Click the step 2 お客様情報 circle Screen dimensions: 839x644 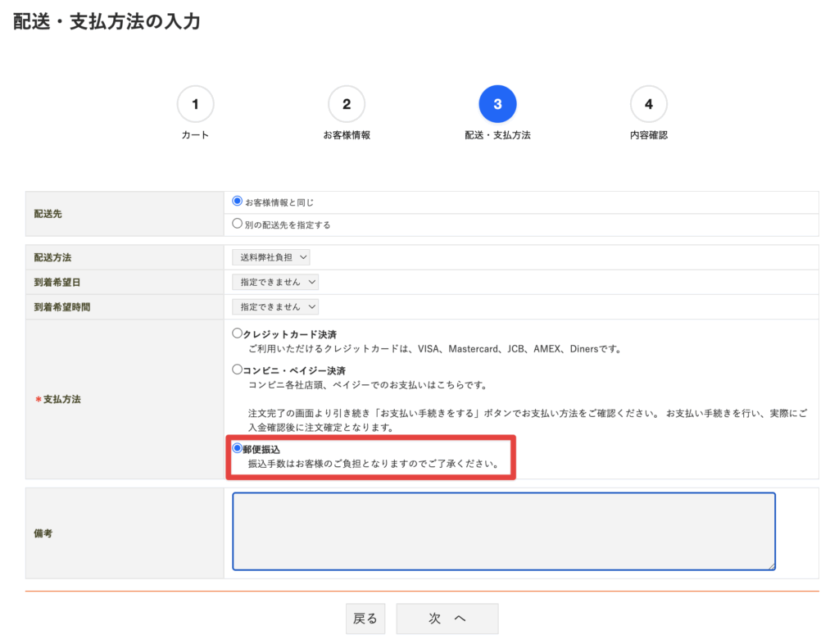tap(346, 103)
